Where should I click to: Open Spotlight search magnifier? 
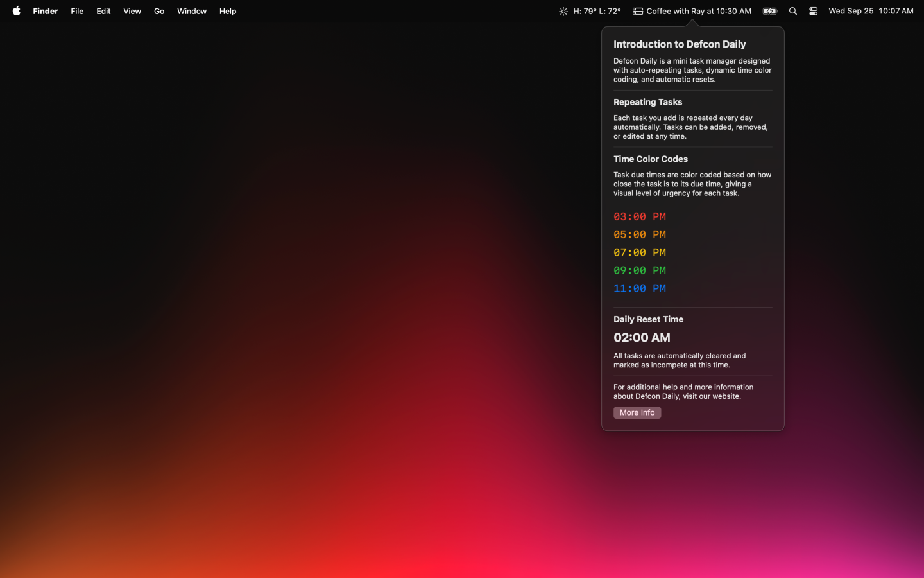coord(793,11)
